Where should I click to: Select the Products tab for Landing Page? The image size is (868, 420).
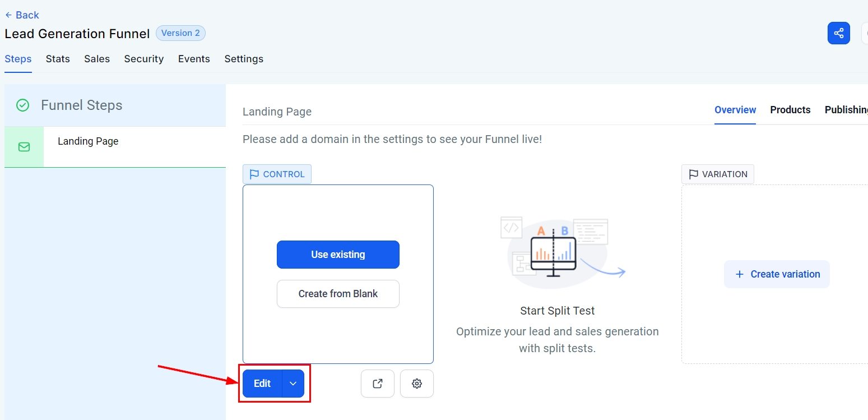point(790,110)
